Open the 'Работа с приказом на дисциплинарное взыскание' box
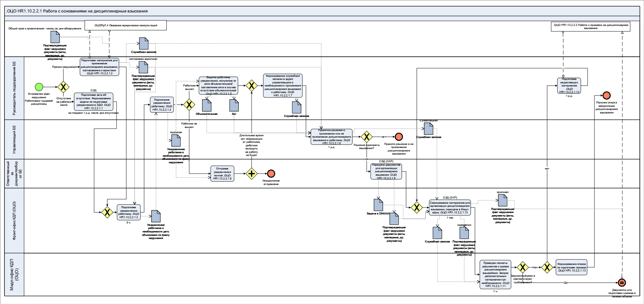The height and width of the screenshot is (304, 644). click(590, 27)
